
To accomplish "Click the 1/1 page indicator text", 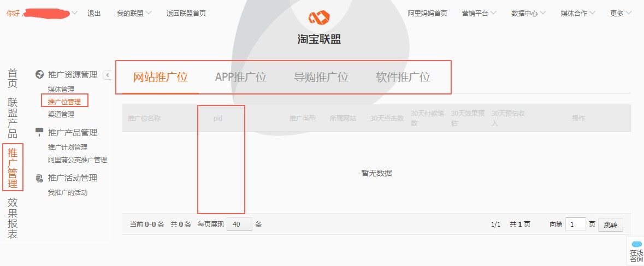I will (x=496, y=224).
